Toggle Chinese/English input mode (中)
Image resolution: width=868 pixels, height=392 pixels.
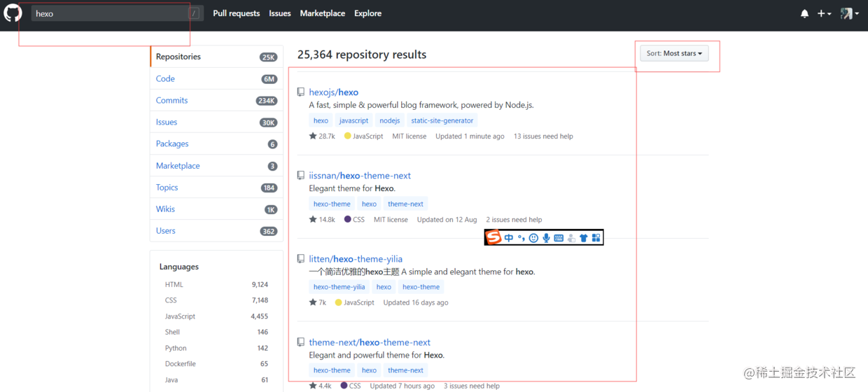(x=509, y=238)
